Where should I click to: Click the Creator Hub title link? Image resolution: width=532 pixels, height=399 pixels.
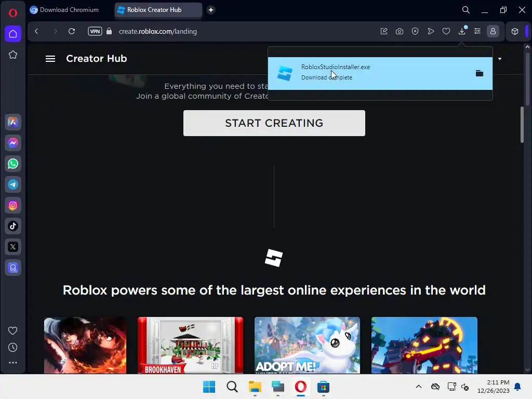tap(96, 59)
